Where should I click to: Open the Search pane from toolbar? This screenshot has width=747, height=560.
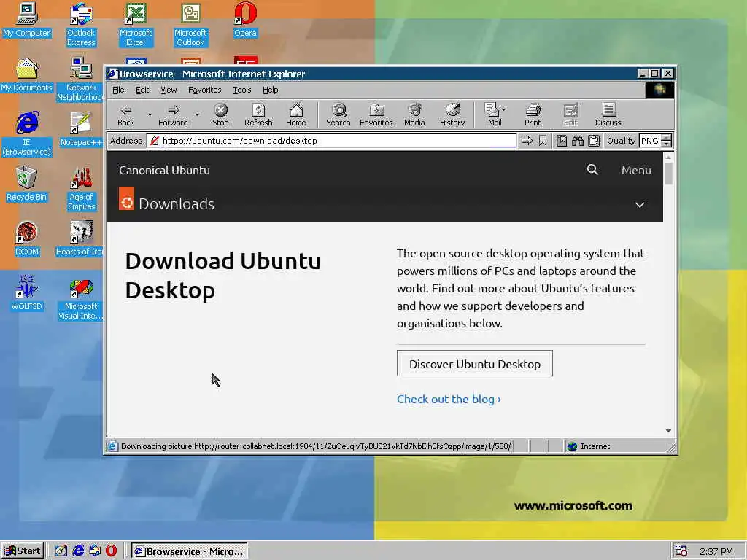coord(338,114)
